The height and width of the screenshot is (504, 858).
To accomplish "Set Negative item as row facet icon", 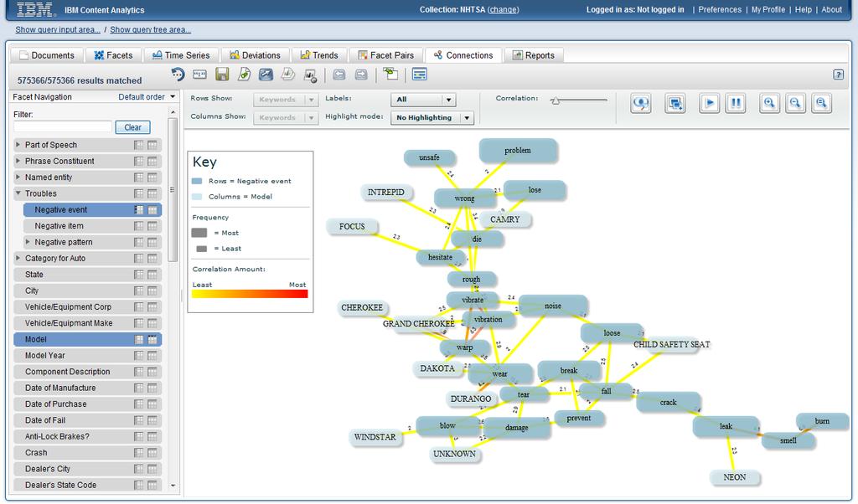I will click(x=139, y=226).
